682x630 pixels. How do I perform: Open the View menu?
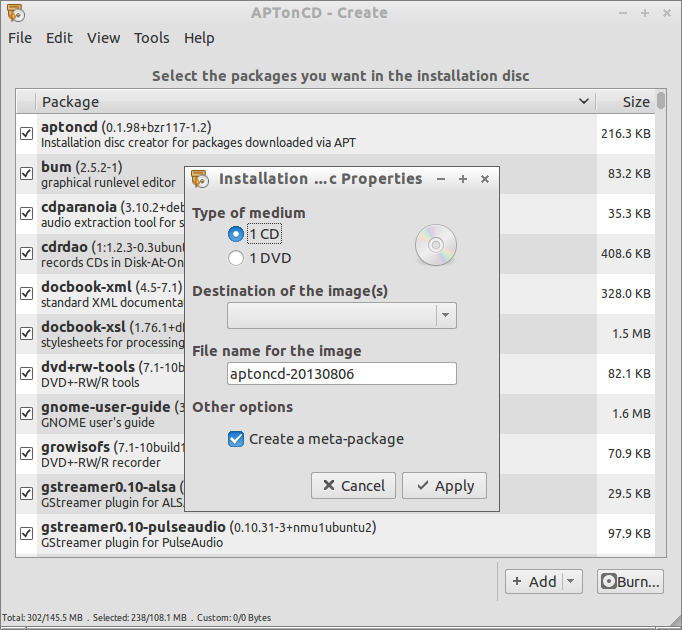[104, 38]
